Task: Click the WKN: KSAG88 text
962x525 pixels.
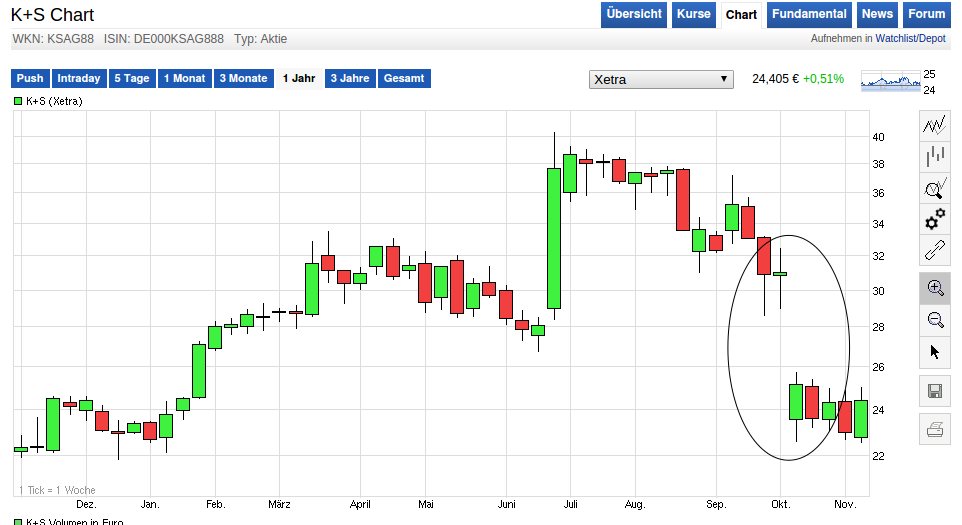Action: tap(53, 39)
